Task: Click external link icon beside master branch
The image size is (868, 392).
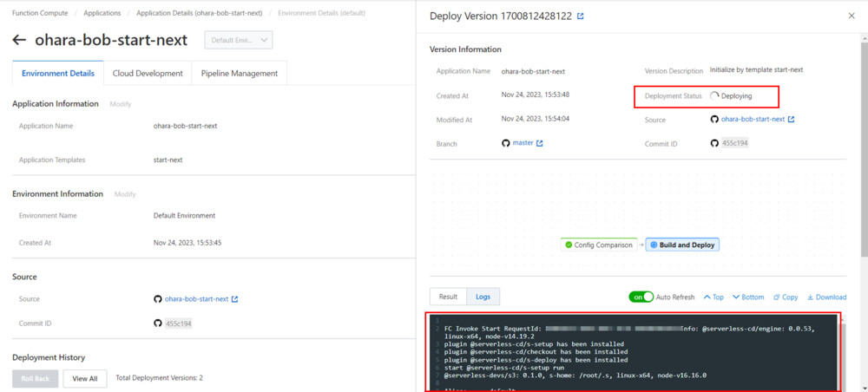Action: click(540, 143)
